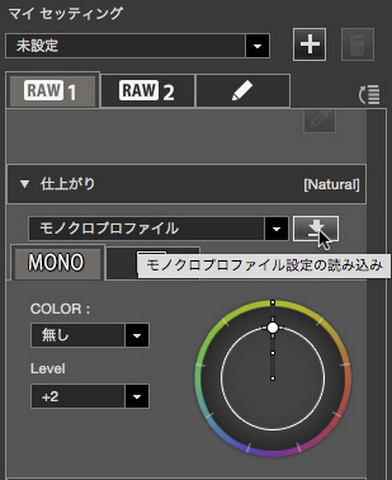Click the plus icon to add My Setting
Viewport: 392px width, 480px height.
(x=309, y=45)
